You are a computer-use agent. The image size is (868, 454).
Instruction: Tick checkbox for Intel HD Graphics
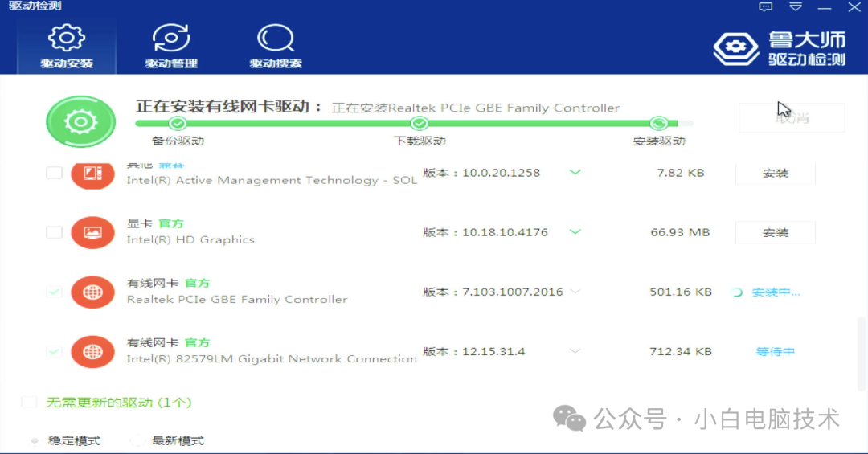pos(55,232)
